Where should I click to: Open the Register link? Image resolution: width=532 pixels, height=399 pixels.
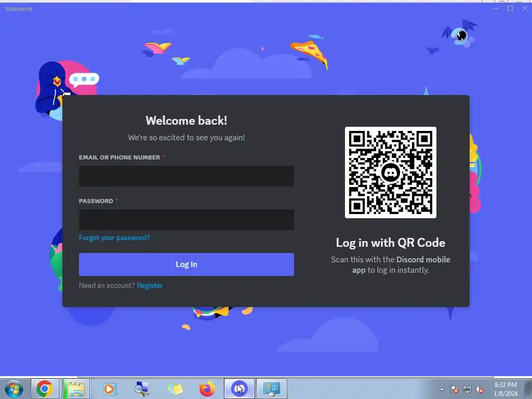tap(150, 285)
